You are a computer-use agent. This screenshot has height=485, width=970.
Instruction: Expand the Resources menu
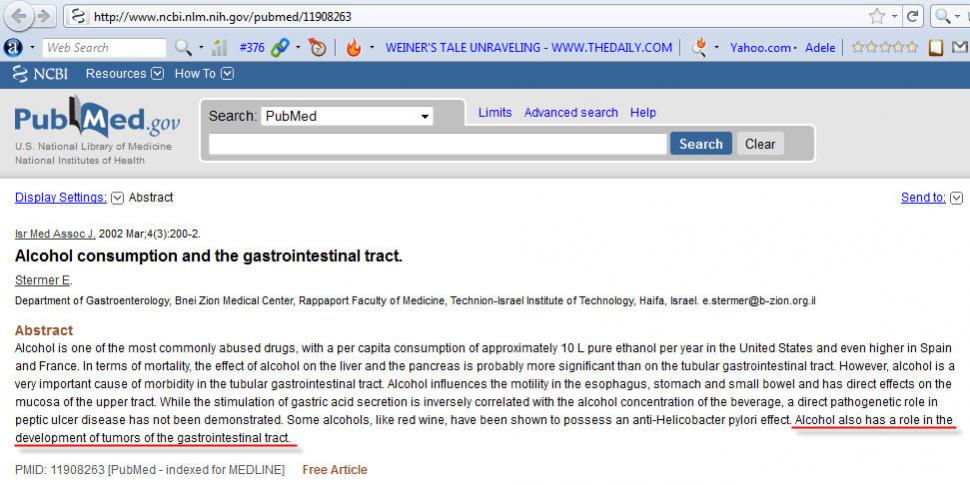click(124, 74)
